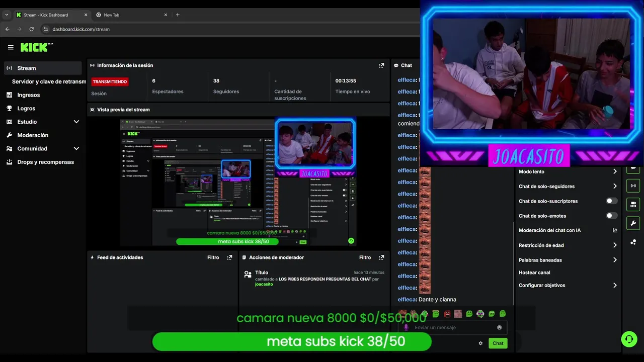Click the camera preview icon in right sidebar

point(633,204)
